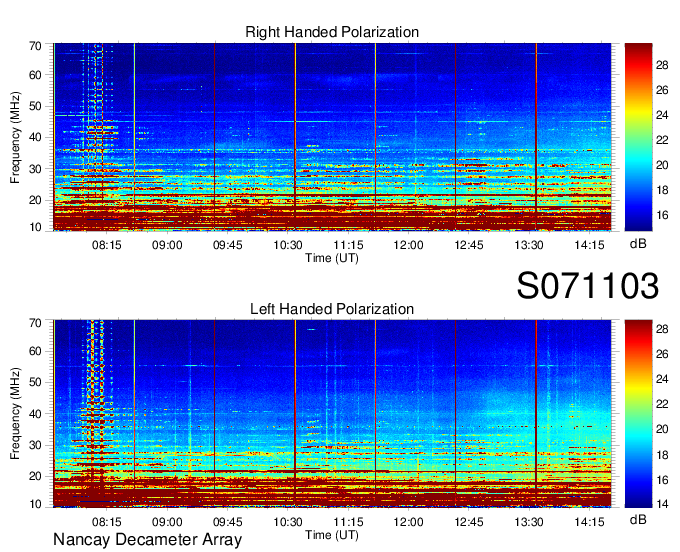Click 14:15 tick on Right Handed time axis

coord(589,245)
